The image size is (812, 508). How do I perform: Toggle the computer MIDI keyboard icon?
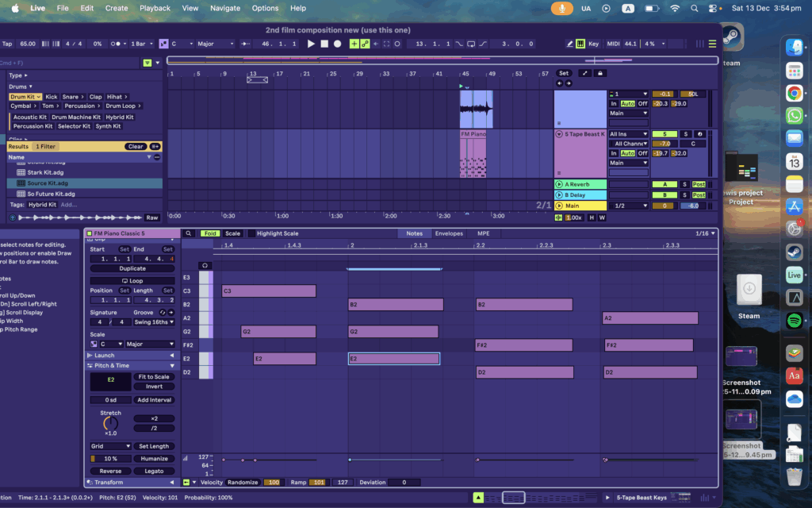[x=580, y=44]
